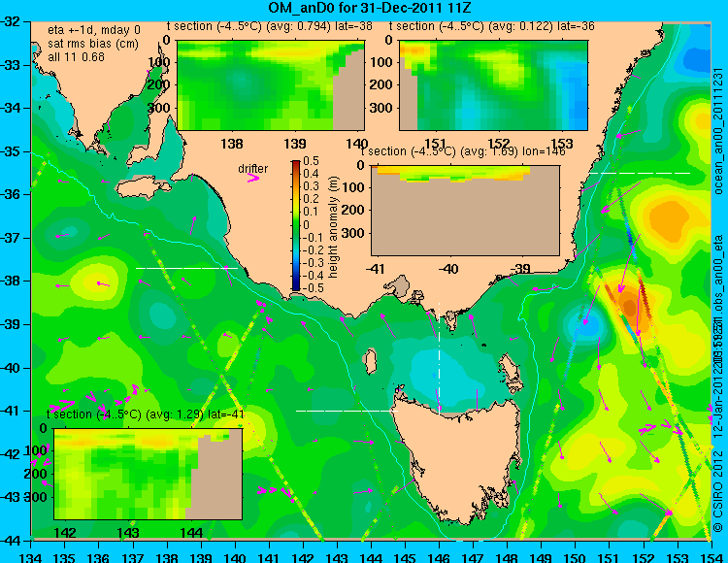Select the 154 longitude axis label
The width and height of the screenshot is (728, 563).
(x=711, y=557)
